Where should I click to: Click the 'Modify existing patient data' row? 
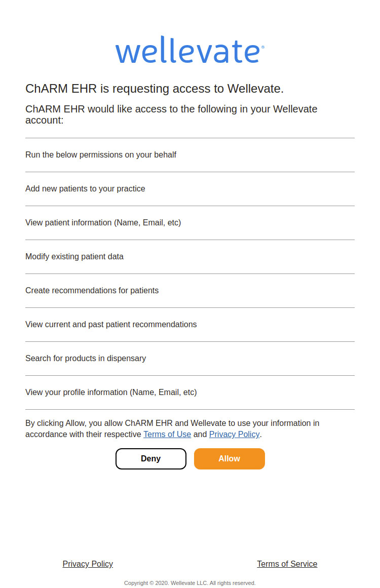pyautogui.click(x=74, y=256)
